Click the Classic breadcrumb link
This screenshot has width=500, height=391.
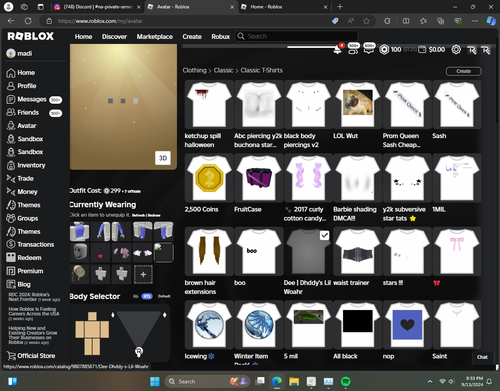(x=223, y=70)
